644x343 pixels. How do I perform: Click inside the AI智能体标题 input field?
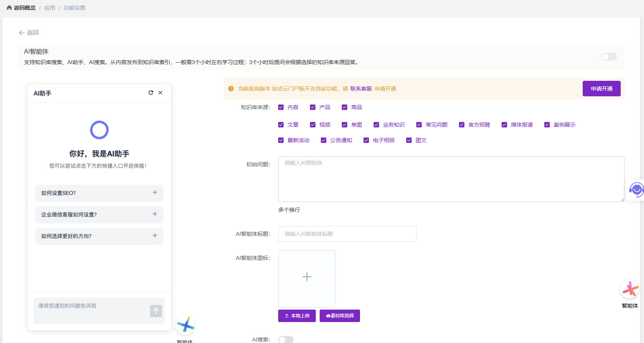coord(347,234)
